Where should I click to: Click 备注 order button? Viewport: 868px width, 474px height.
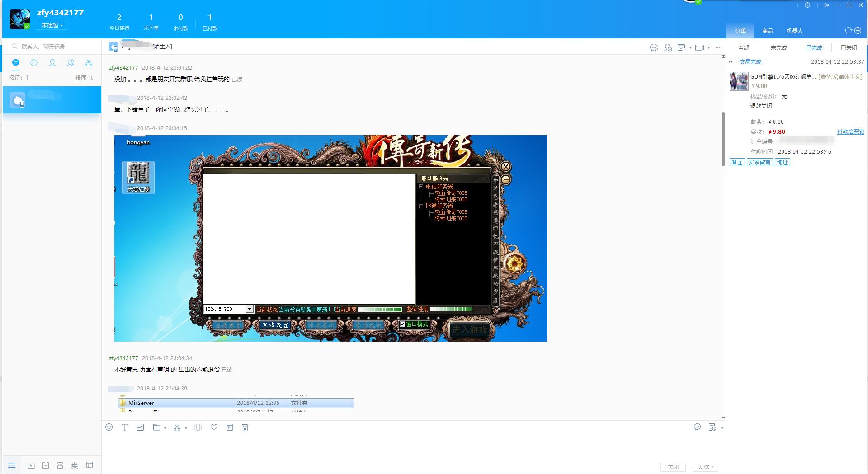[737, 162]
